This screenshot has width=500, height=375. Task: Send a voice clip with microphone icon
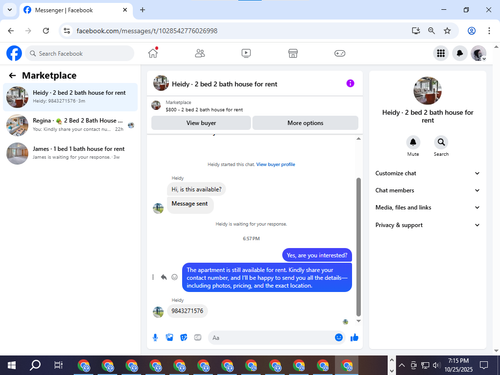click(x=155, y=338)
